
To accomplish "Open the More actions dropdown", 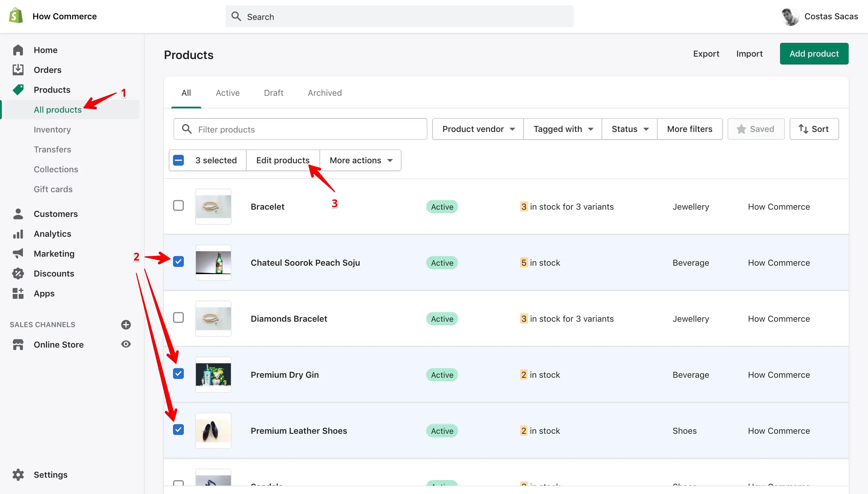I will tap(360, 160).
